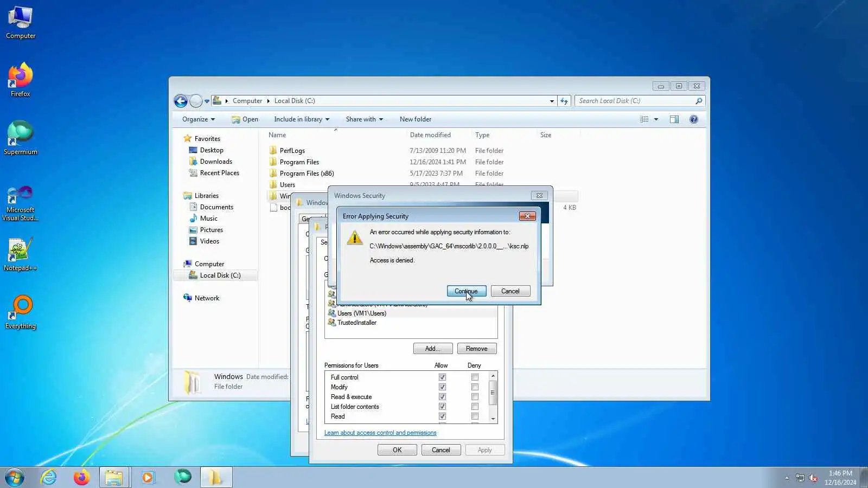The width and height of the screenshot is (868, 488).
Task: Toggle Allow checkbox for Modify
Action: coord(442,387)
